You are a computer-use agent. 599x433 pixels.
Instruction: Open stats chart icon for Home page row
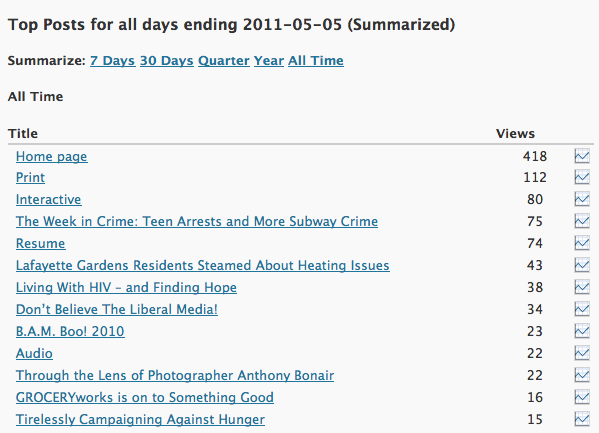point(582,156)
